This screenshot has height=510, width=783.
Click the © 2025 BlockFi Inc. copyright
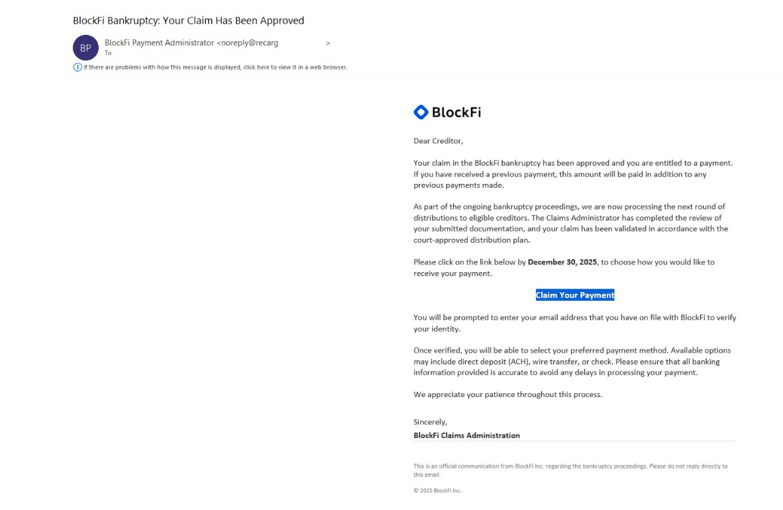438,490
